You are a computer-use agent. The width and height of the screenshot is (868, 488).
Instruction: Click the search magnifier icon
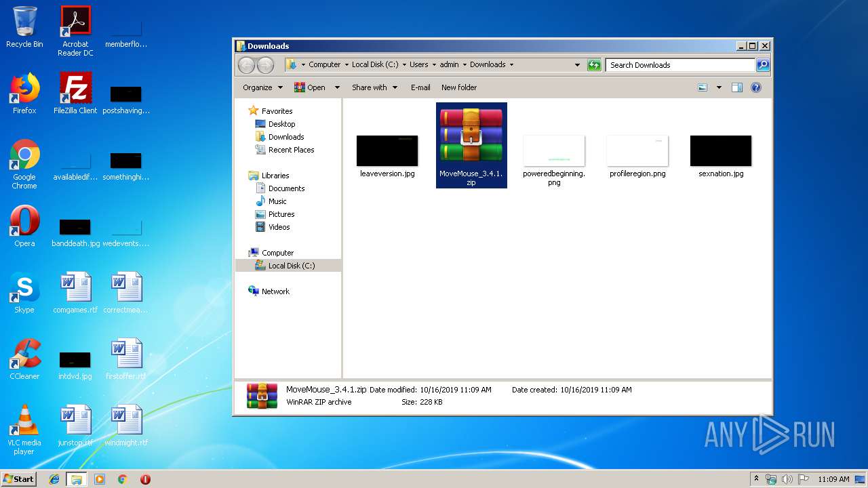tap(763, 65)
